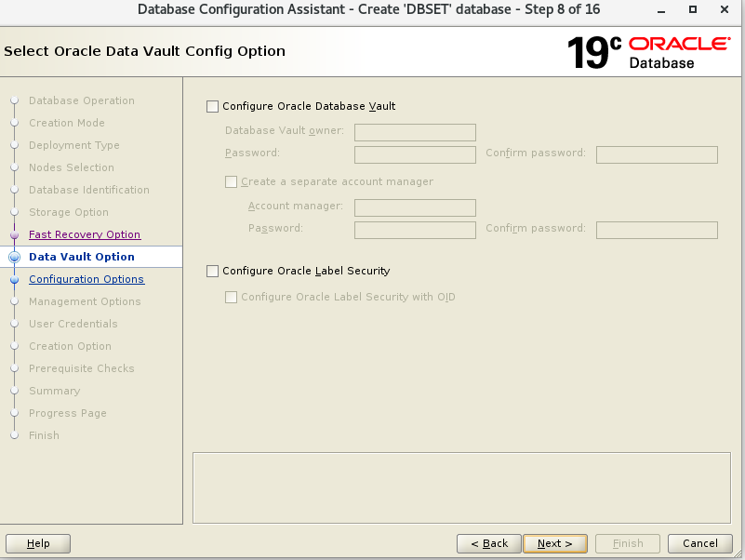Click Creation Option step label
This screenshot has width=745, height=560.
point(70,347)
